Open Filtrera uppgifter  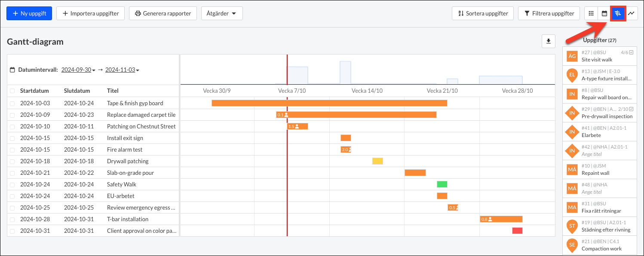point(549,13)
